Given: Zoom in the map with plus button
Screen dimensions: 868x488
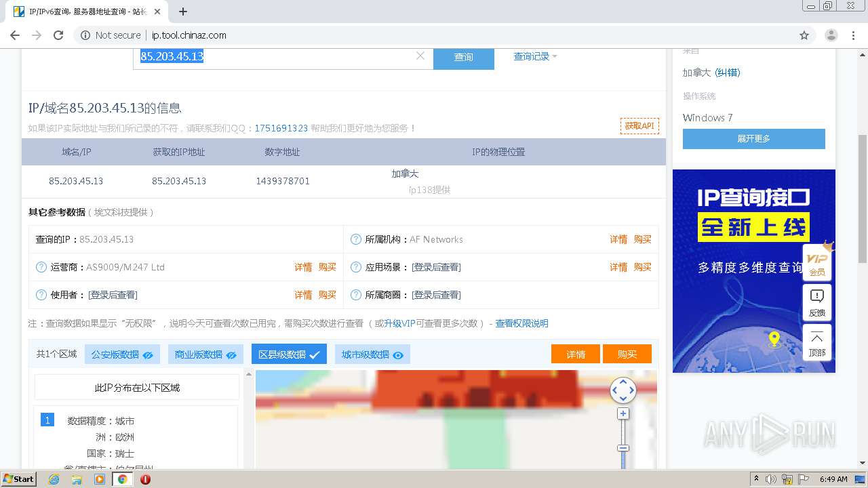Looking at the screenshot, I should click(623, 413).
